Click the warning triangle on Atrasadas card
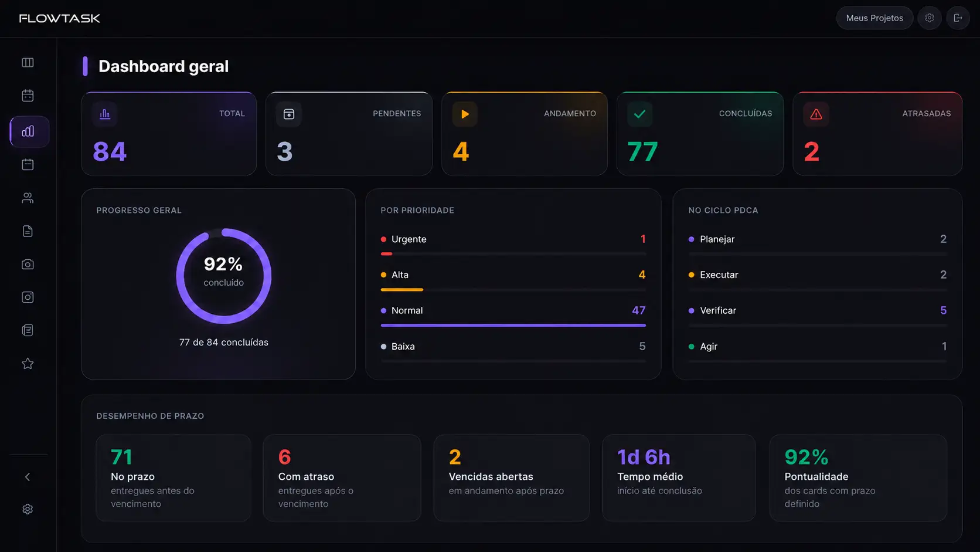This screenshot has height=552, width=980. (x=816, y=114)
